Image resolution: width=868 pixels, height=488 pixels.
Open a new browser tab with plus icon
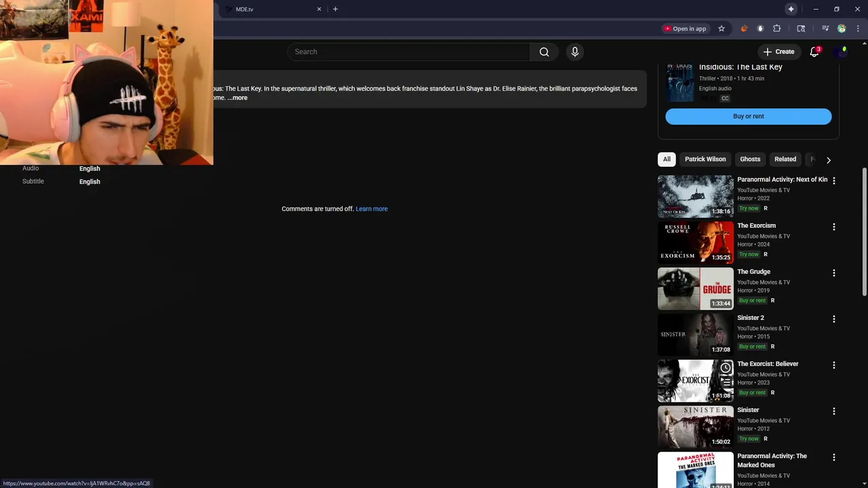(335, 9)
